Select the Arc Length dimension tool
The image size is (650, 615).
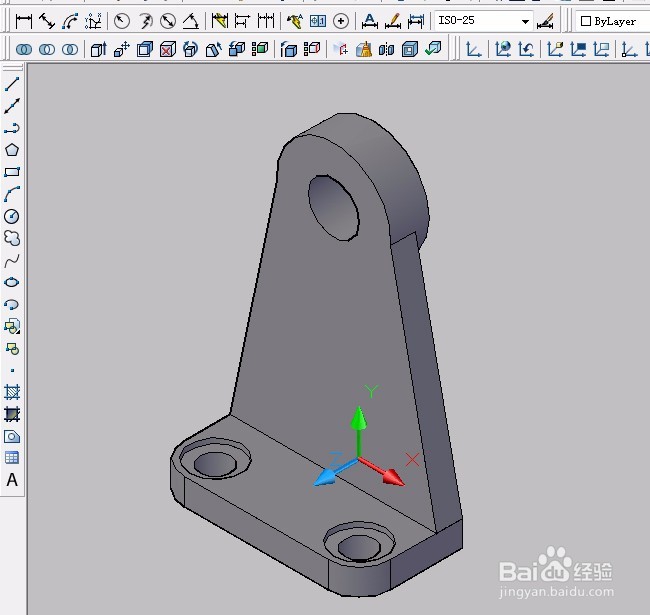click(x=70, y=21)
